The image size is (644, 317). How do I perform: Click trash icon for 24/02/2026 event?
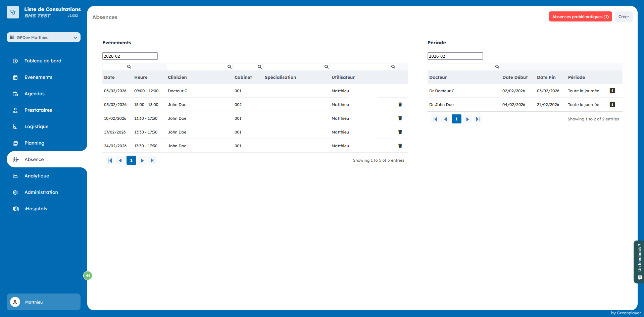tap(400, 146)
